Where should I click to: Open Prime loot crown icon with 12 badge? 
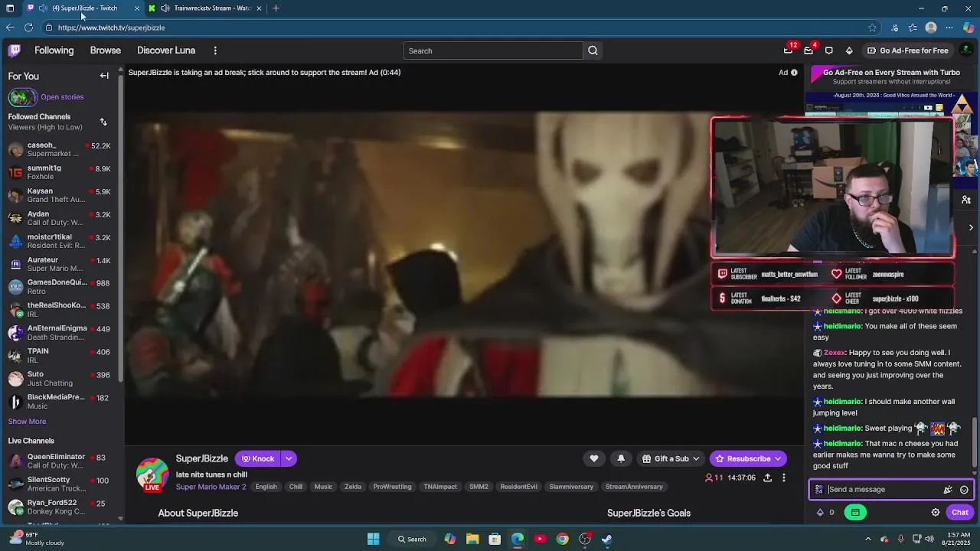789,51
